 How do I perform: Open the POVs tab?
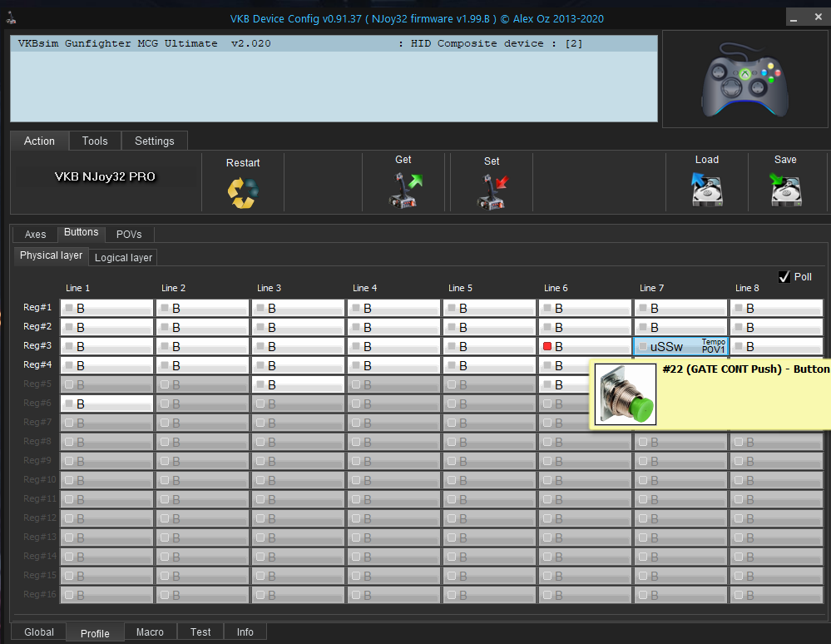tap(129, 235)
